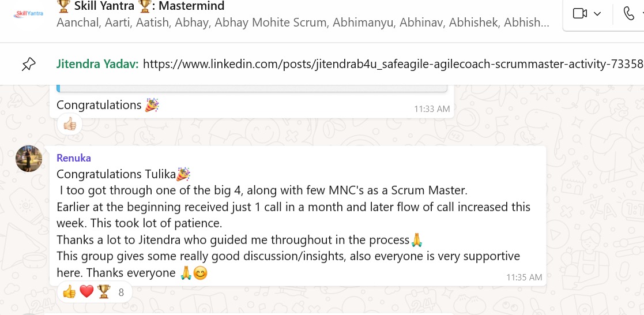Open reaction count 8 on Renuka's message
This screenshot has height=315, width=644.
tap(121, 292)
